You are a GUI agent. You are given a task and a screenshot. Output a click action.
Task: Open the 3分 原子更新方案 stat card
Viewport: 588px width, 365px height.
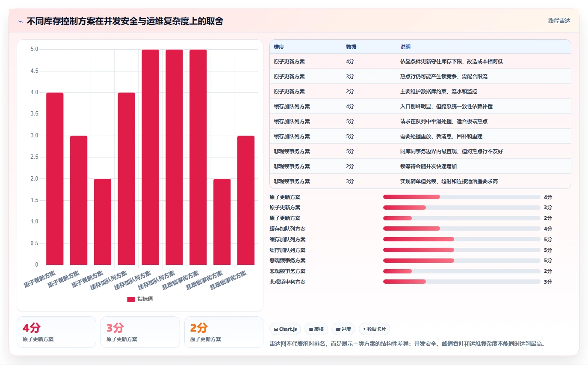pos(140,332)
